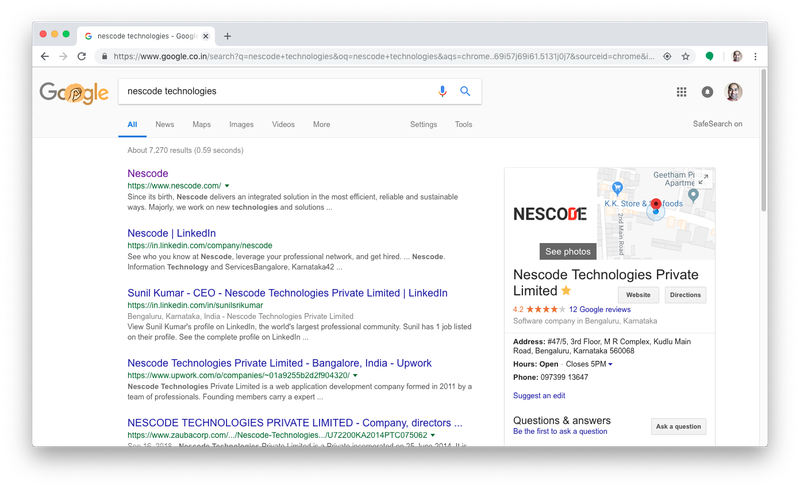The width and height of the screenshot is (800, 489).
Task: Click the Directions button
Action: [x=685, y=295]
